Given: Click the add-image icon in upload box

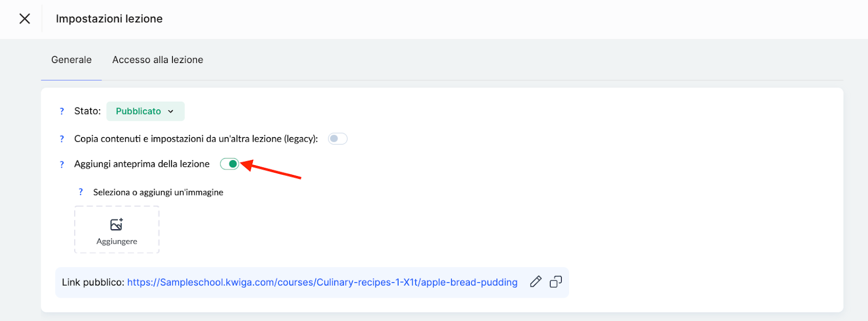Looking at the screenshot, I should pos(117,224).
